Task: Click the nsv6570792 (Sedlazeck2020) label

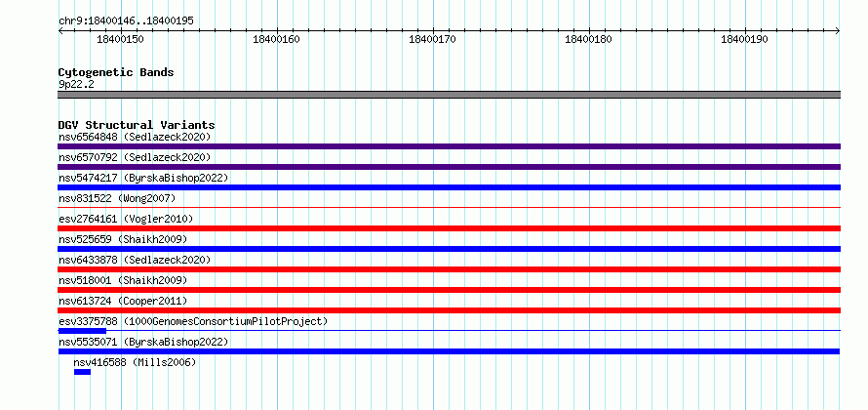Action: (x=135, y=157)
